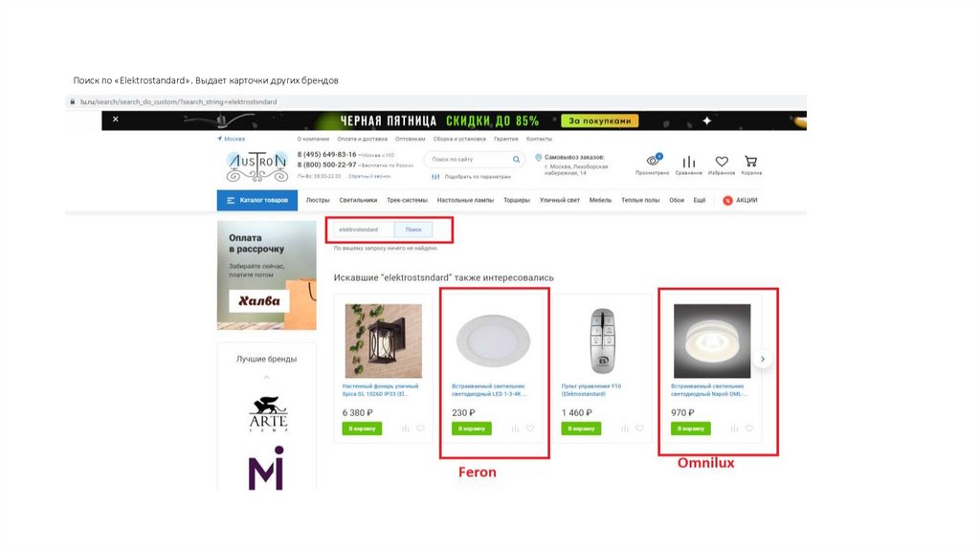Open the shopping cart icon
This screenshot has width=980, height=549.
750,161
